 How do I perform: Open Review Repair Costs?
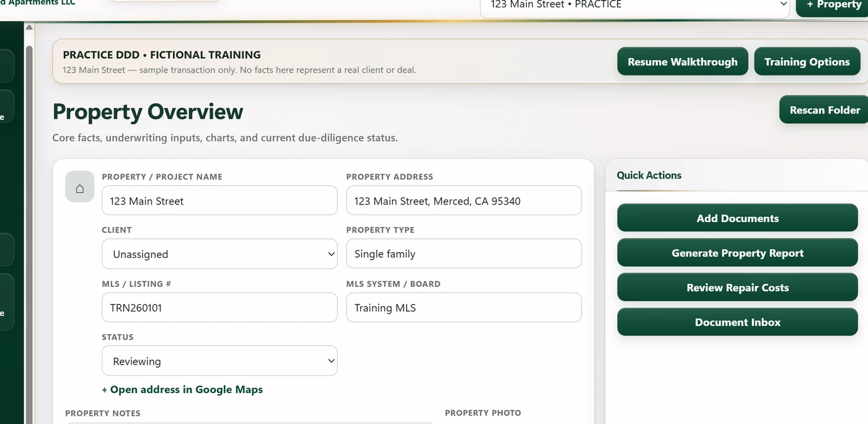738,288
